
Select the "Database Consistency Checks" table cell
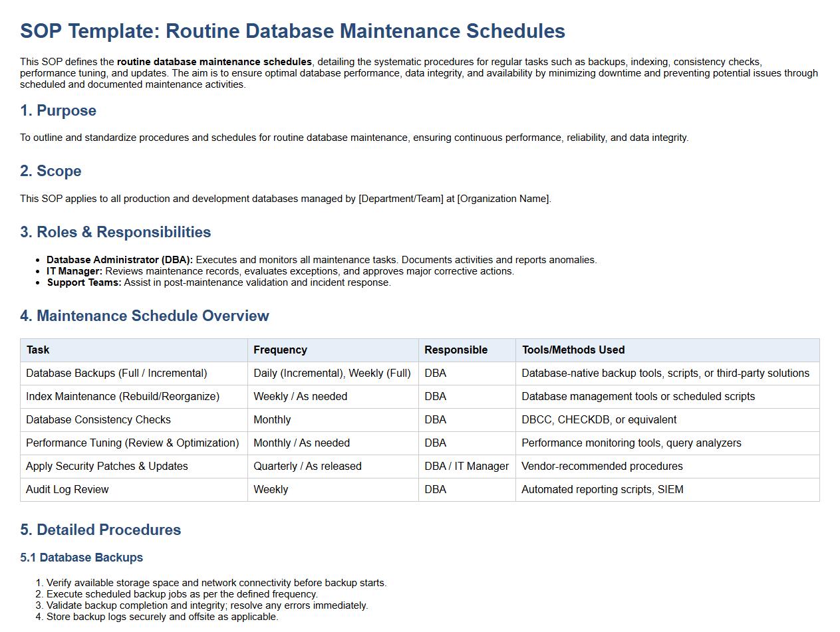[98, 419]
